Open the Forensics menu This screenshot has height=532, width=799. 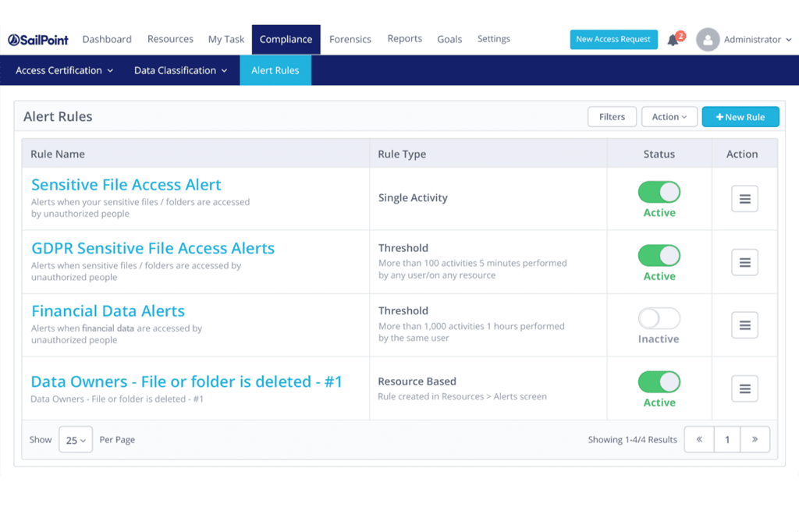pyautogui.click(x=350, y=39)
